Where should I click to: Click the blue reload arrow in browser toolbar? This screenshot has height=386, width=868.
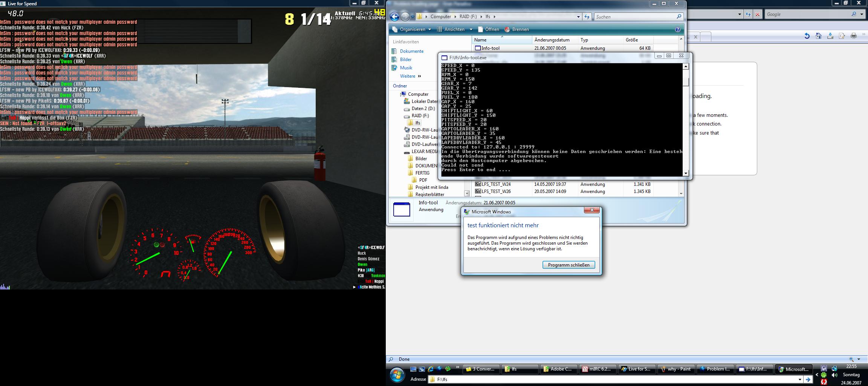[x=807, y=36]
